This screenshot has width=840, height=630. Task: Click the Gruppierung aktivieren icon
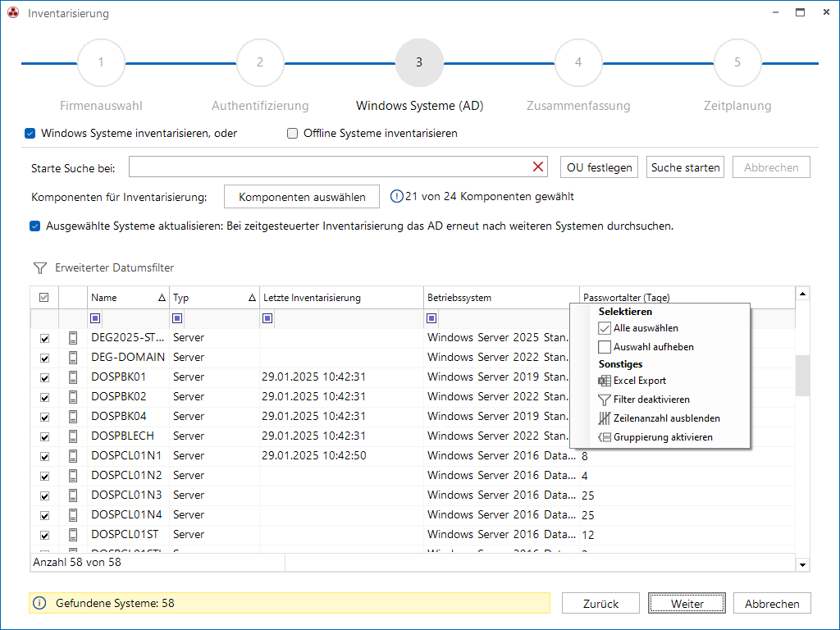click(x=605, y=437)
